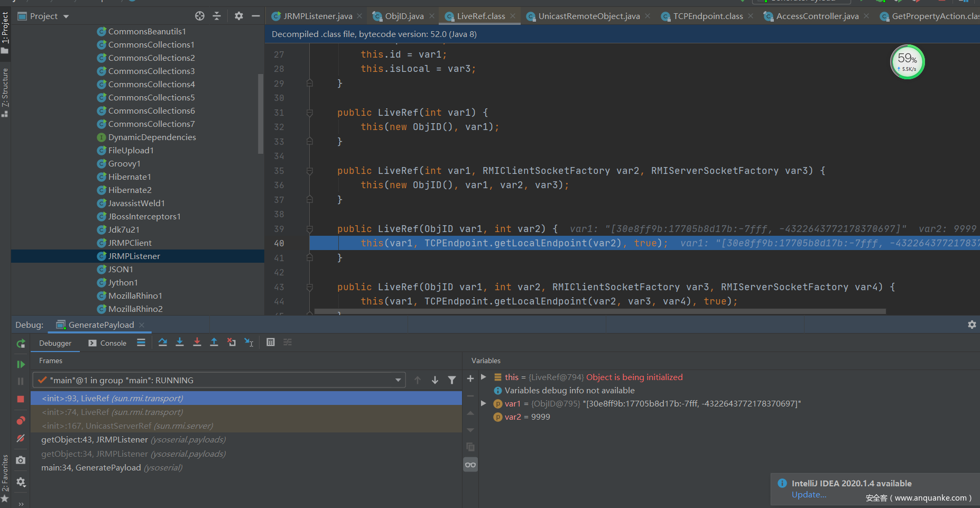Screen dimensions: 980x508
Task: Switch to the Console tab
Action: click(x=107, y=343)
